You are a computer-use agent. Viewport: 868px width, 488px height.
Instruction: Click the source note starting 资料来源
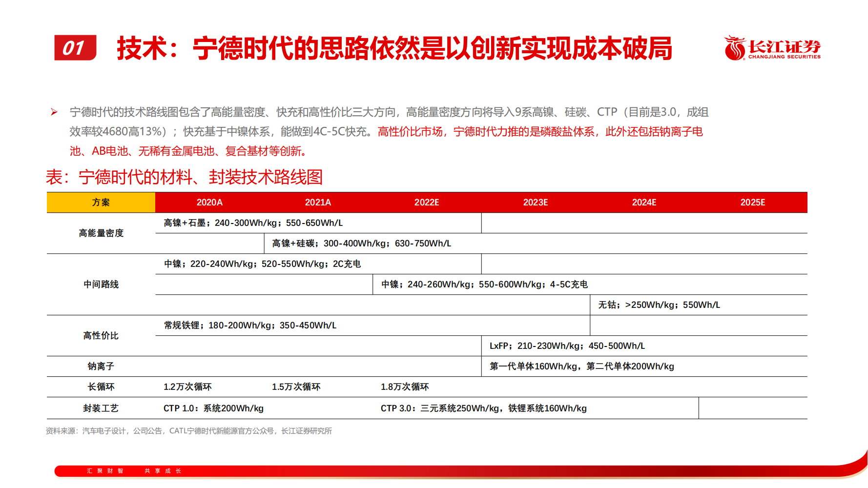point(189,431)
